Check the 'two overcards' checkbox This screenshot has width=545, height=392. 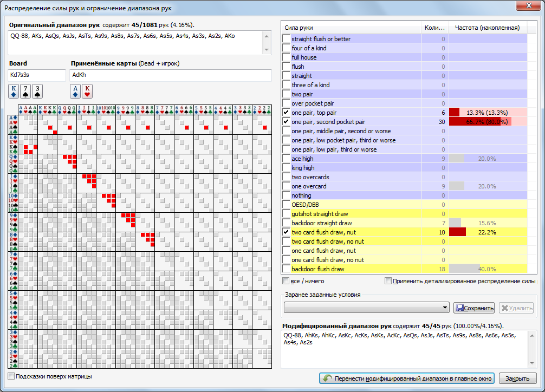[286, 177]
